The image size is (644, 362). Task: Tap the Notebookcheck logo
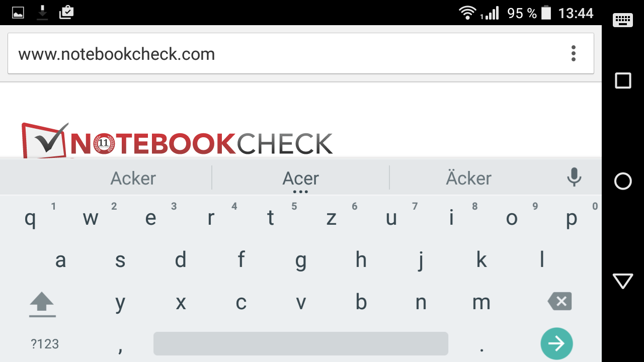click(177, 140)
